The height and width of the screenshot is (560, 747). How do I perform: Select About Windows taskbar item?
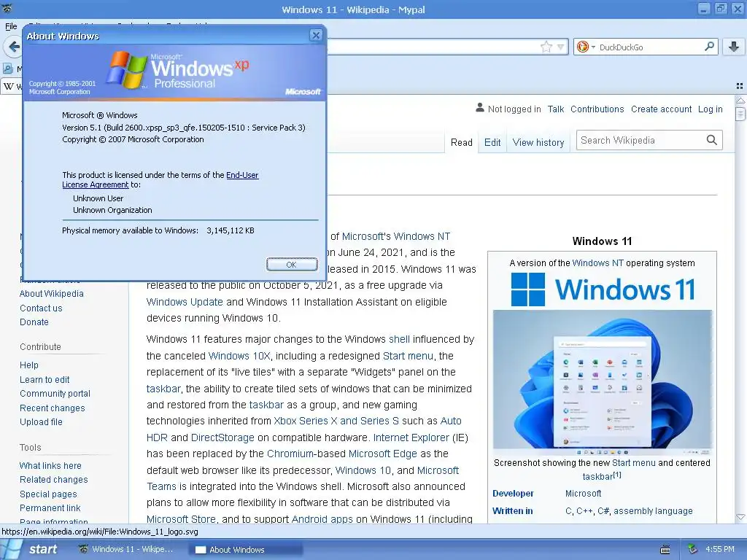pyautogui.click(x=247, y=550)
